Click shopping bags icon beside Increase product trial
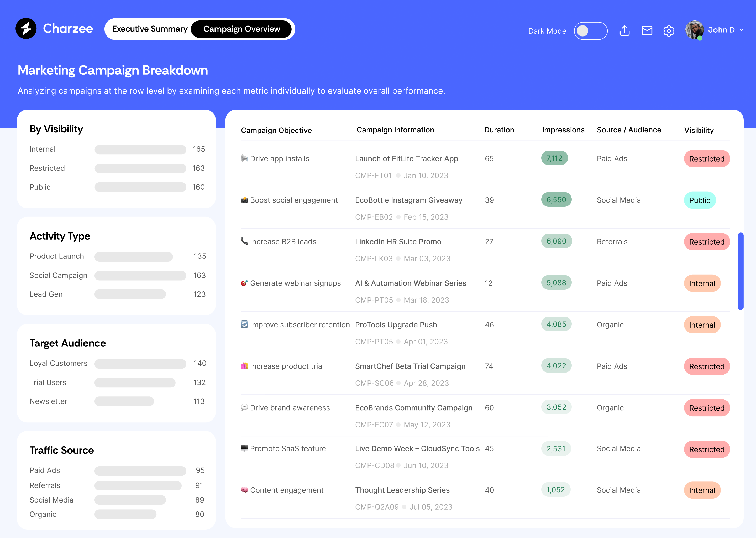This screenshot has width=756, height=538. pos(244,366)
